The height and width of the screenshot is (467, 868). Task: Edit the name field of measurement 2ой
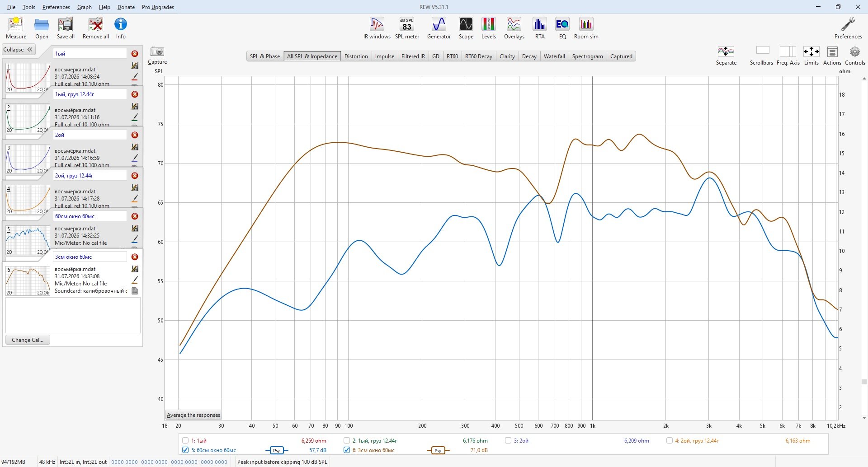point(90,135)
